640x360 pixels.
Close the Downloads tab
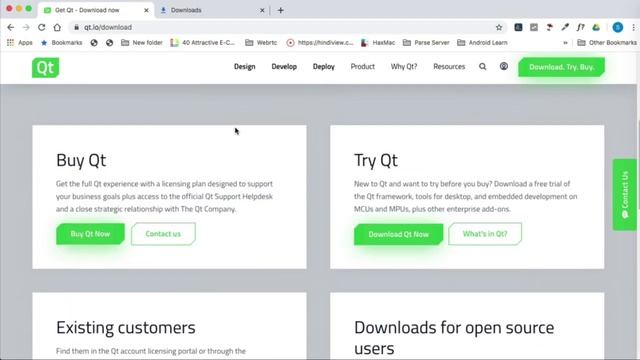(x=262, y=10)
